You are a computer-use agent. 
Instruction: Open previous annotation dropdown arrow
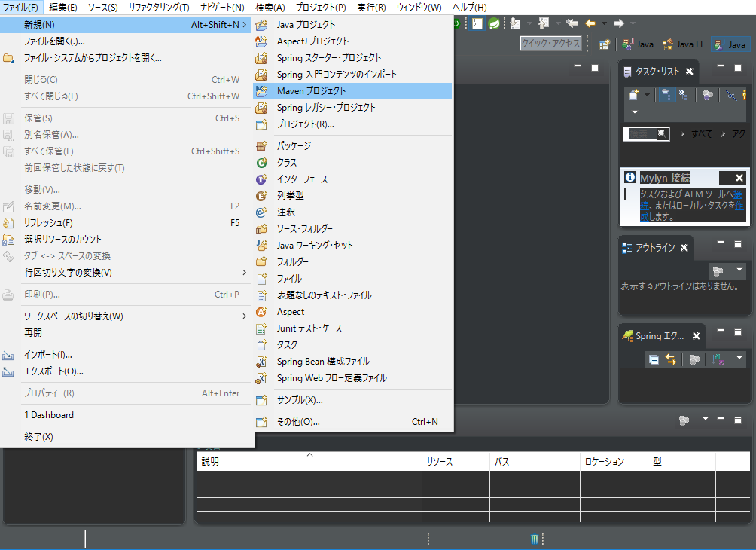558,23
